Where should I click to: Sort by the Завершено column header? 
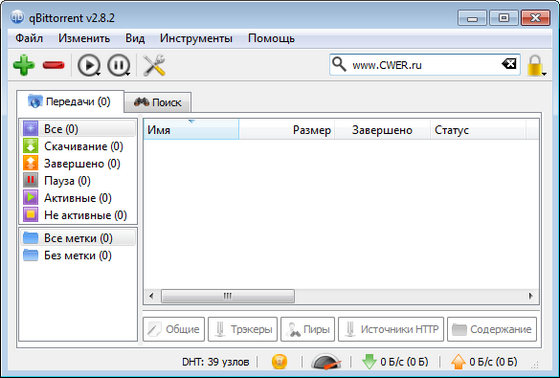click(382, 130)
